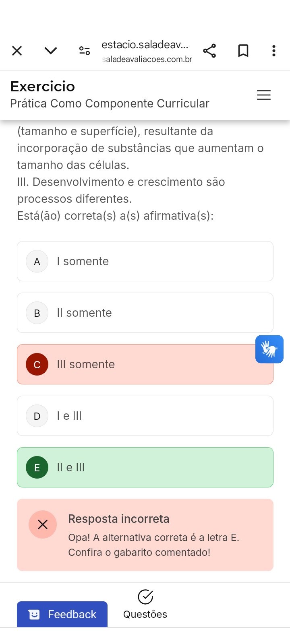Open site settings tune icon

[85, 51]
